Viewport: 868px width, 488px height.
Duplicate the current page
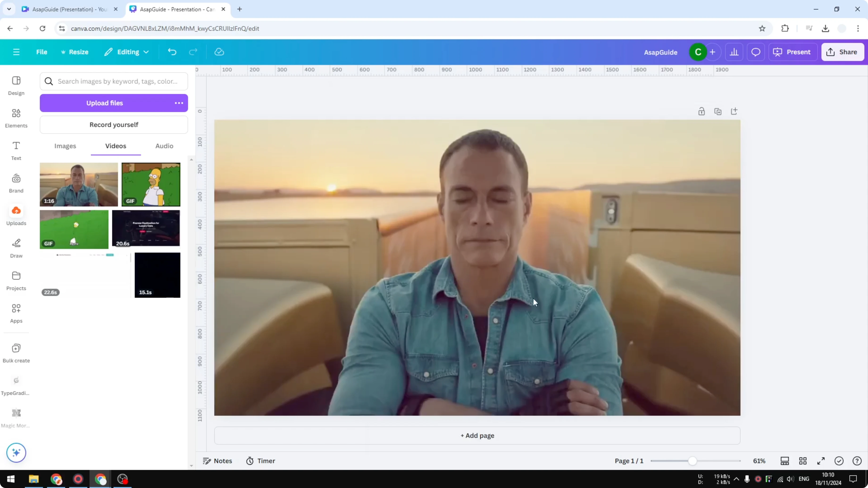pos(718,111)
